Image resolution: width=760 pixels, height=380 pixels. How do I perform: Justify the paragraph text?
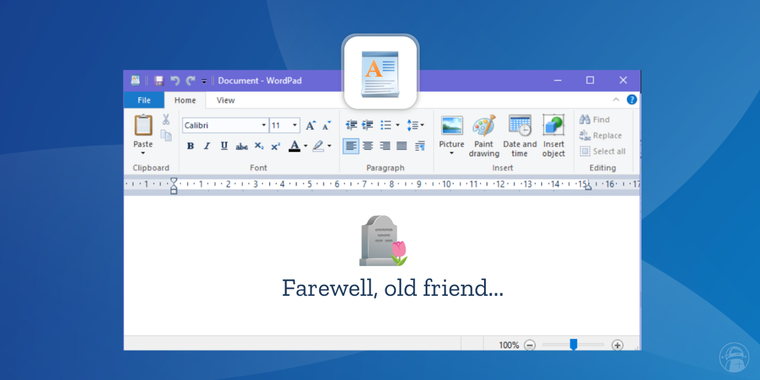402,145
